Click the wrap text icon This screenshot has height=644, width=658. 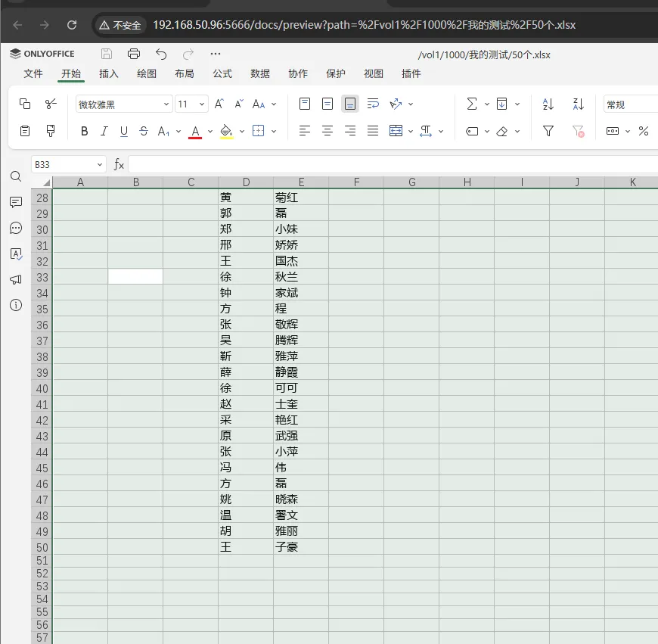pos(373,104)
